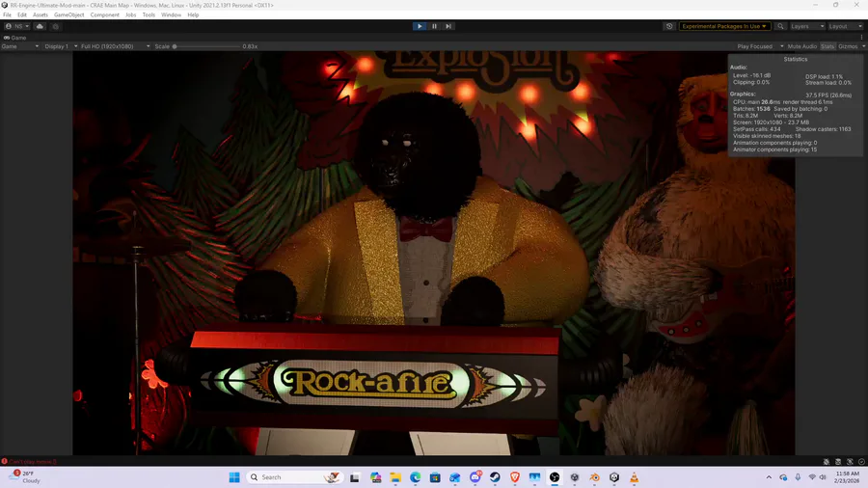Screen dimensions: 868x488
Task: Open the Game view type dropdown
Action: [20, 46]
